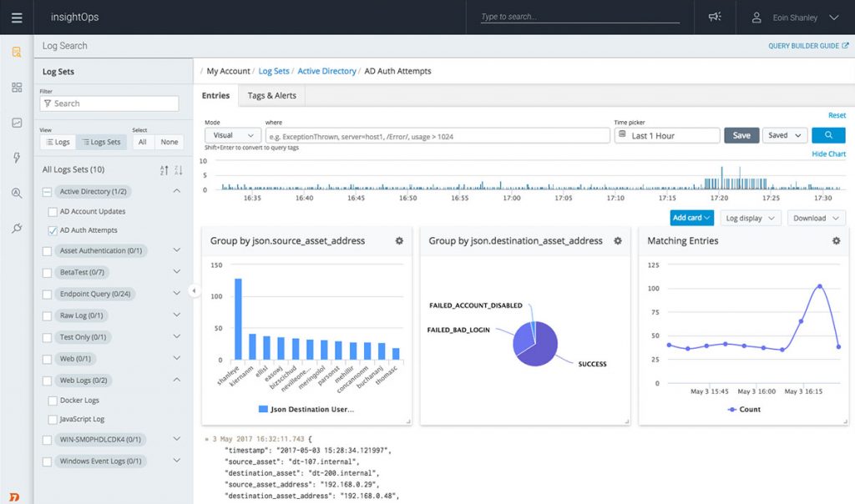Viewport: 855px width, 504px height.
Task: Open the external link icon beside Query Builder Guide
Action: 846,46
